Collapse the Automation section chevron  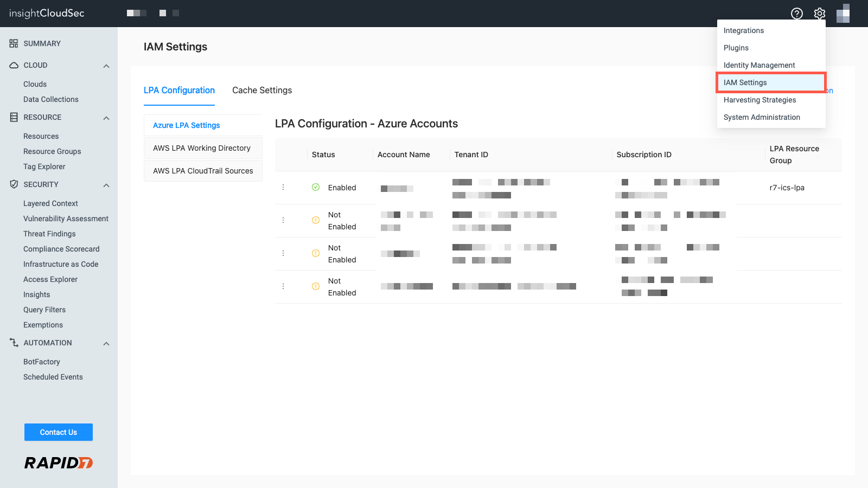(106, 344)
